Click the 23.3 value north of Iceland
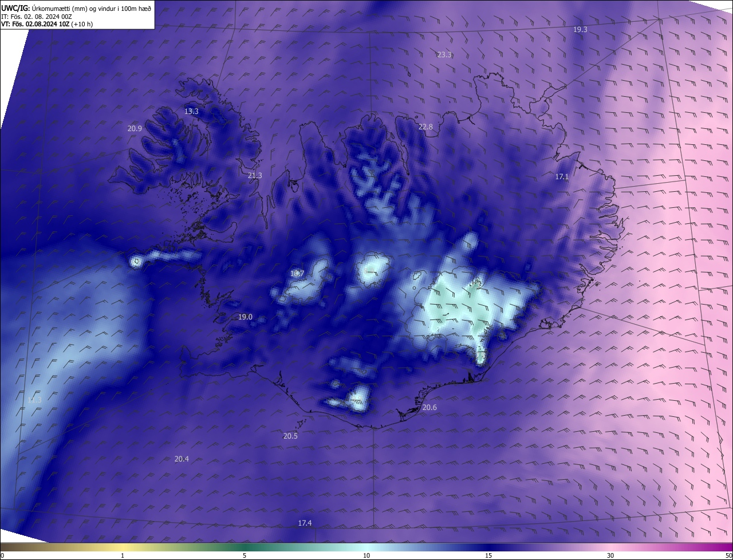This screenshot has width=733, height=560. [444, 55]
